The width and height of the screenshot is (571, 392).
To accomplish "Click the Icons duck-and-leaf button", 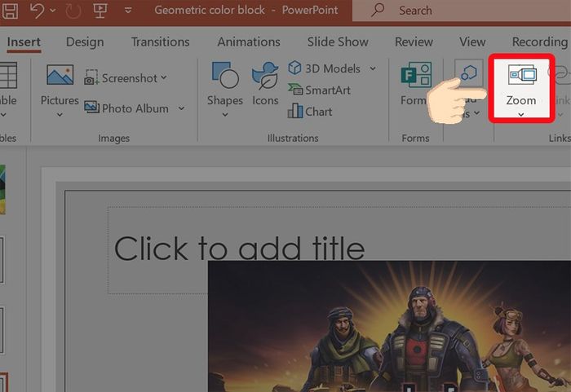I will (265, 84).
